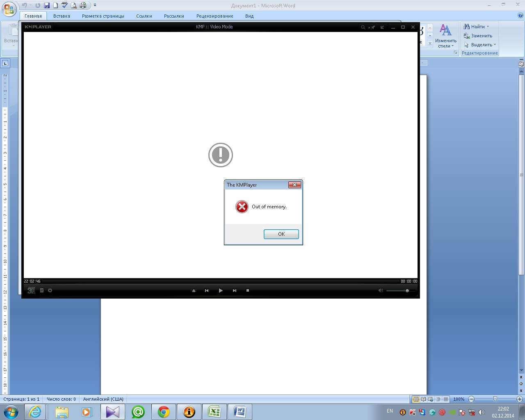The height and width of the screenshot is (420, 525).
Task: Click the total time 00:00:00 display
Action: coord(409,281)
